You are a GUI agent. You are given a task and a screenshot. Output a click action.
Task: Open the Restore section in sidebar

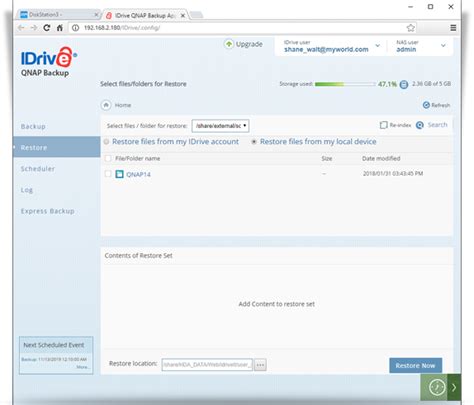[x=57, y=147]
